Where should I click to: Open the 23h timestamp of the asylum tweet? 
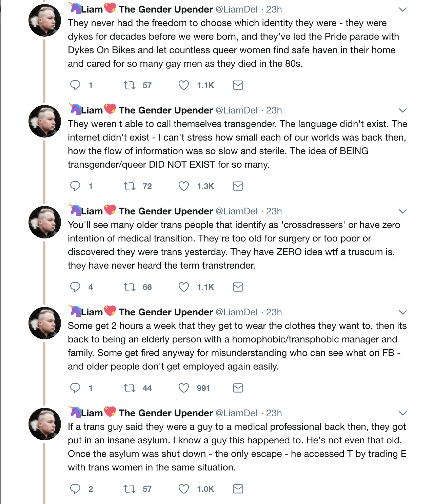[x=274, y=413]
